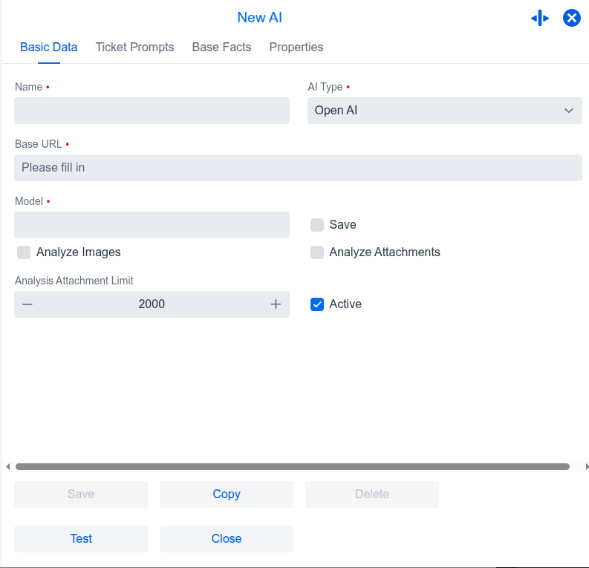Switch to the Basic Data tab
The width and height of the screenshot is (589, 568).
click(49, 47)
